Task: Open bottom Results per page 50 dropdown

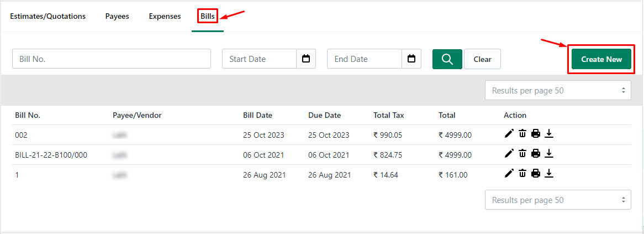Action: click(558, 200)
